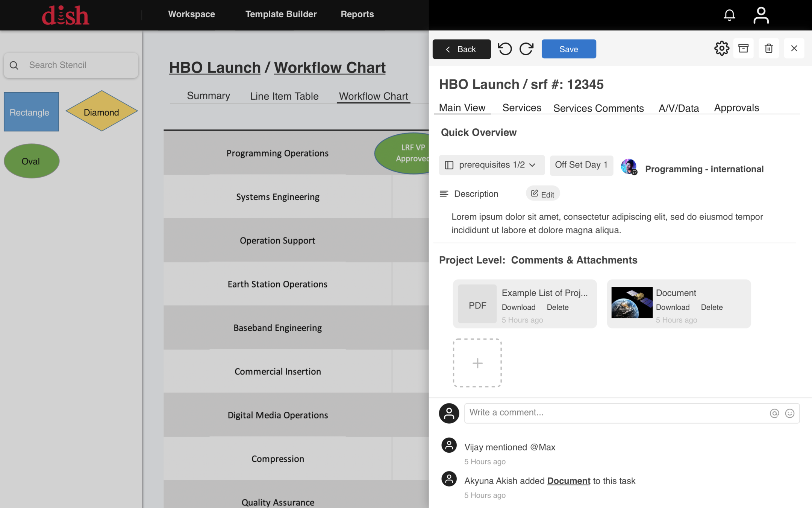Open the Approvals tab
The image size is (812, 508).
736,108
